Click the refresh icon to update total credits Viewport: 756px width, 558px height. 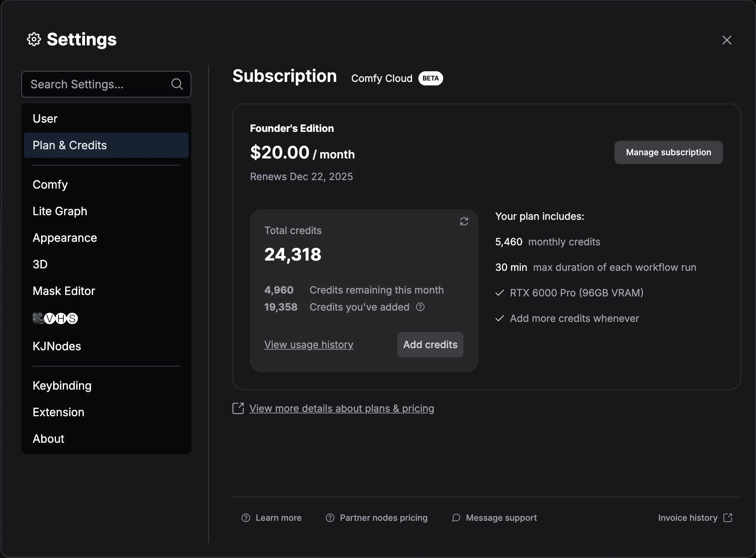coord(464,221)
